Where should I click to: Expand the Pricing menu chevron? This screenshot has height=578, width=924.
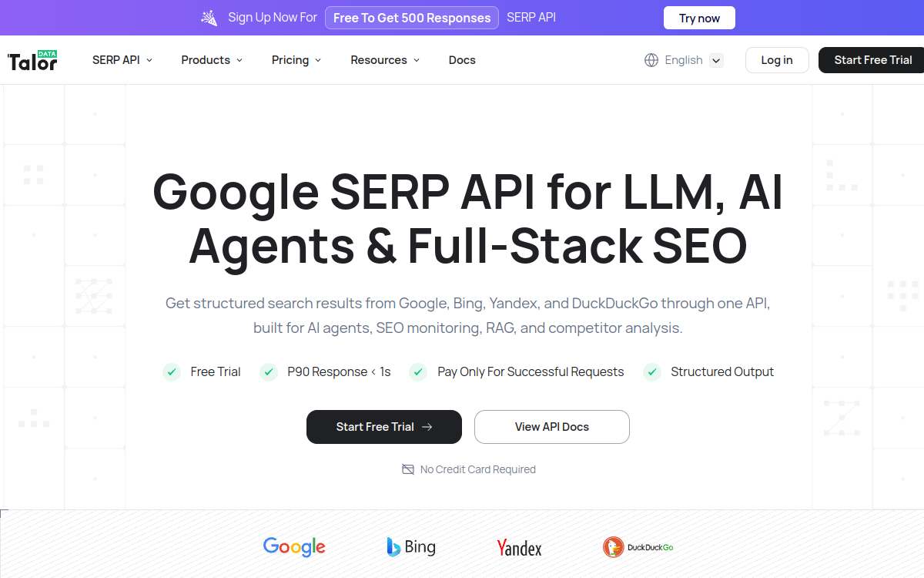point(318,60)
